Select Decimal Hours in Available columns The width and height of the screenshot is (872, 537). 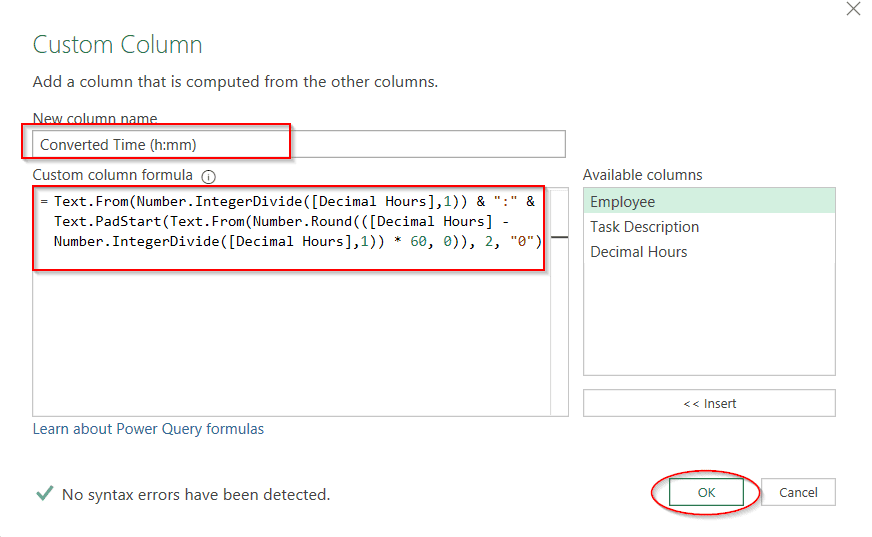[x=709, y=252]
